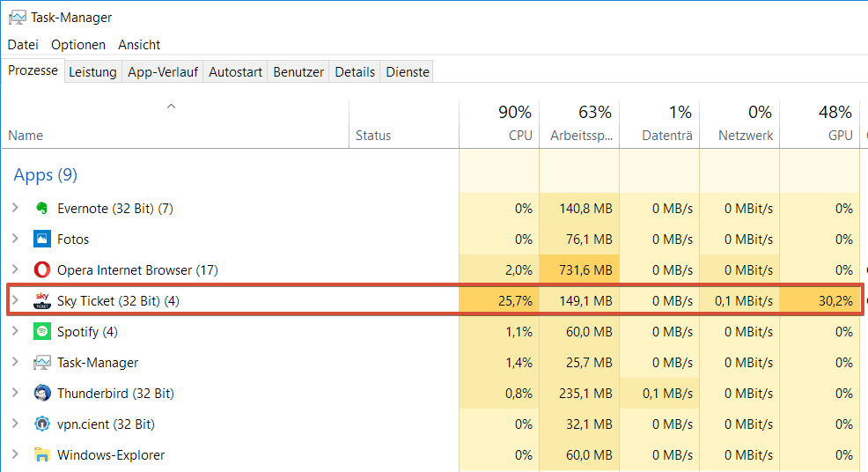Click Spotify CPU value 1,1%

point(519,332)
